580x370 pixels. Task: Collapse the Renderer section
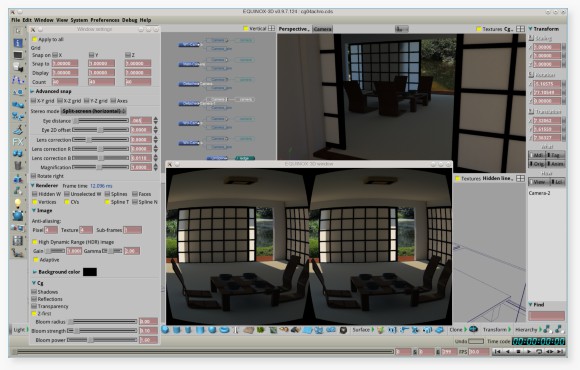(x=33, y=185)
